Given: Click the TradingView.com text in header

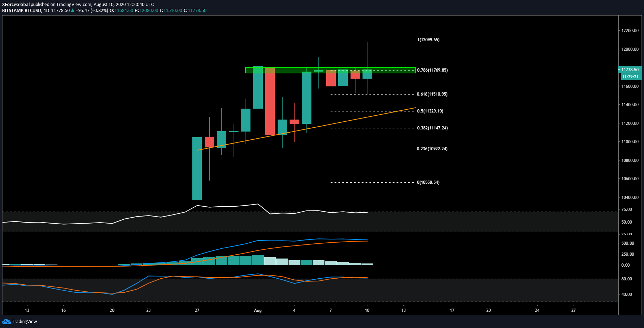Looking at the screenshot, I should click(74, 5).
